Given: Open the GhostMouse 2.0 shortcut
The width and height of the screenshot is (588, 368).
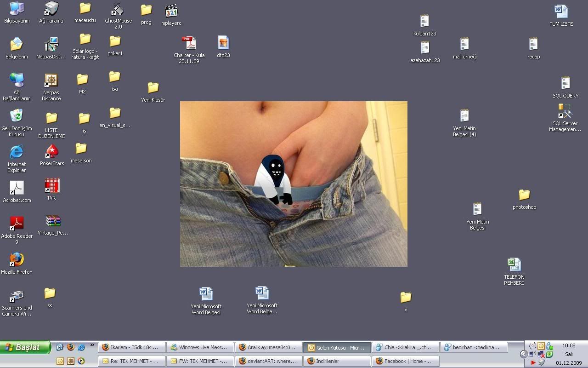Looking at the screenshot, I should [118, 10].
